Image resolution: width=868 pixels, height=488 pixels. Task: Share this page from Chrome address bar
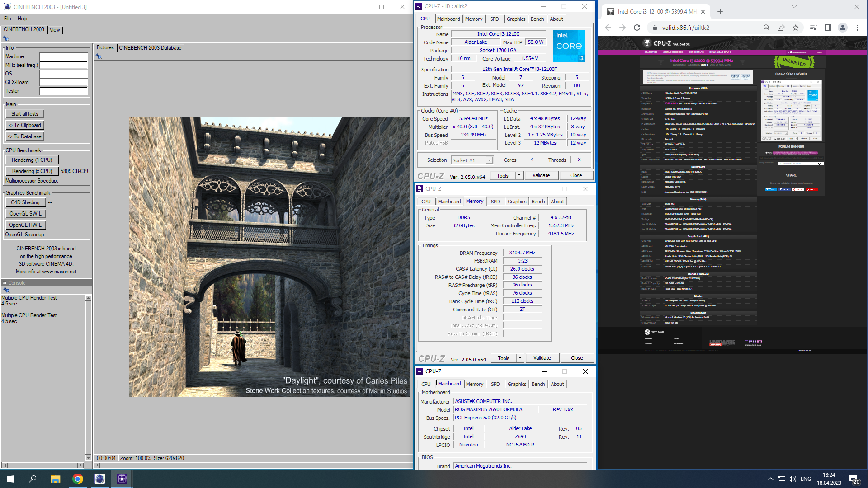point(781,28)
